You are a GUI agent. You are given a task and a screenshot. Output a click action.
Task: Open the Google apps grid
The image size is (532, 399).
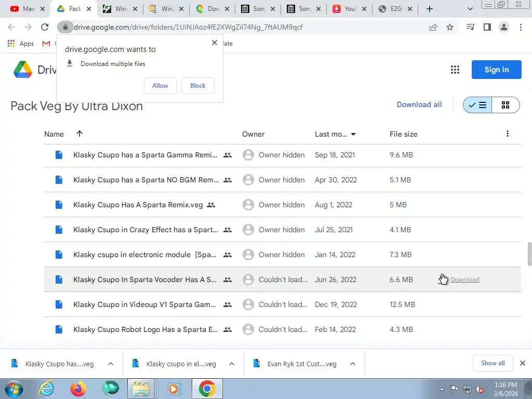pos(455,70)
